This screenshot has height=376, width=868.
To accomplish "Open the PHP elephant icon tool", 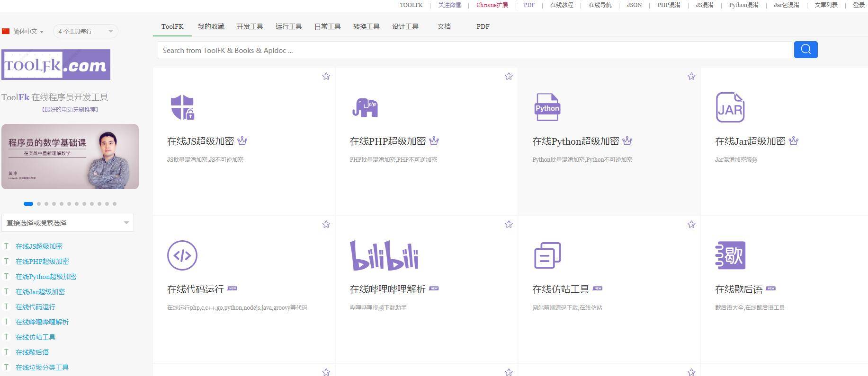I will coord(365,107).
